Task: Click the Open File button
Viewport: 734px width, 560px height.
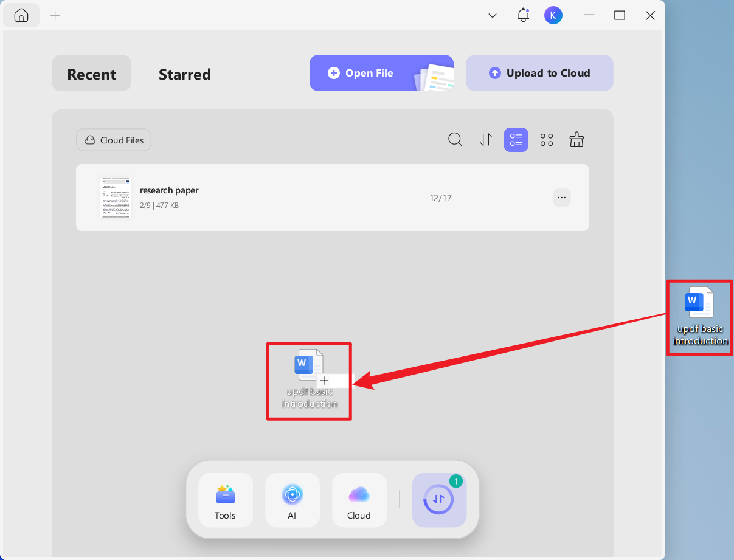Action: tap(381, 73)
